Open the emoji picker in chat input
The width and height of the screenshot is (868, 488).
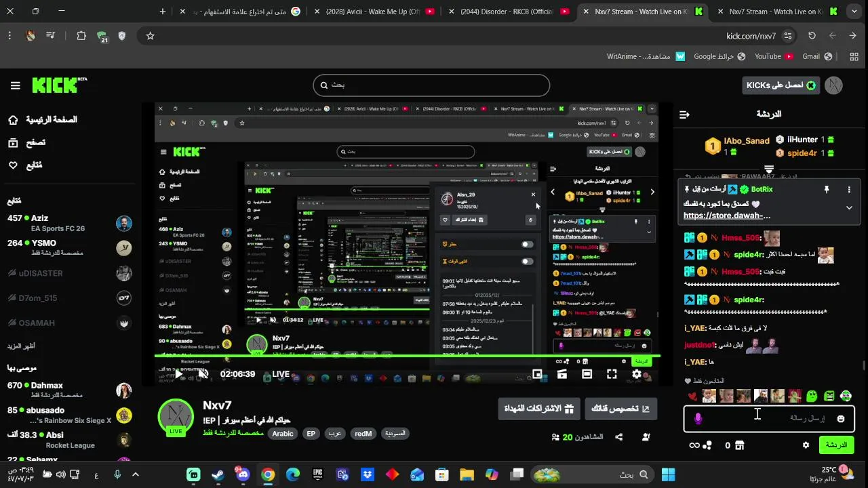(x=841, y=419)
